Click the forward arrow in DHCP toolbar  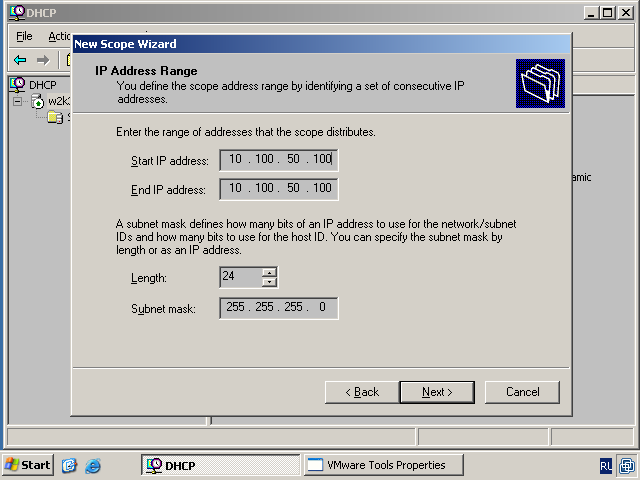click(43, 60)
